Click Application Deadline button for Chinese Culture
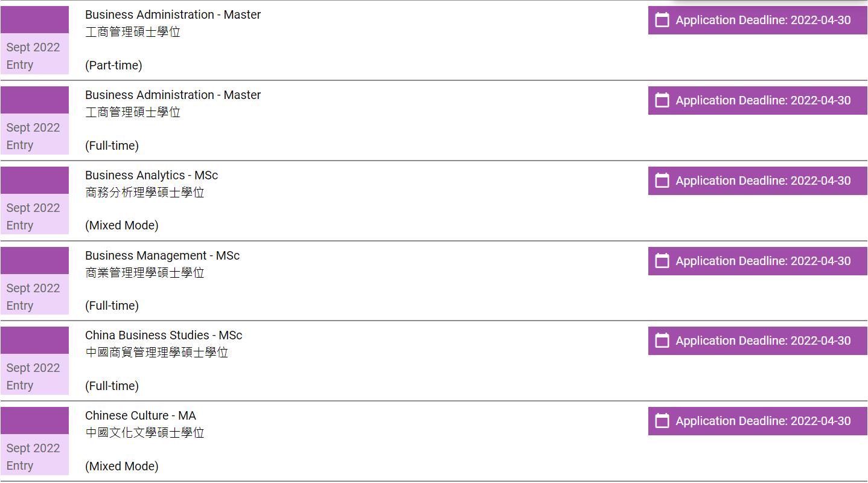The image size is (868, 483). tap(763, 421)
